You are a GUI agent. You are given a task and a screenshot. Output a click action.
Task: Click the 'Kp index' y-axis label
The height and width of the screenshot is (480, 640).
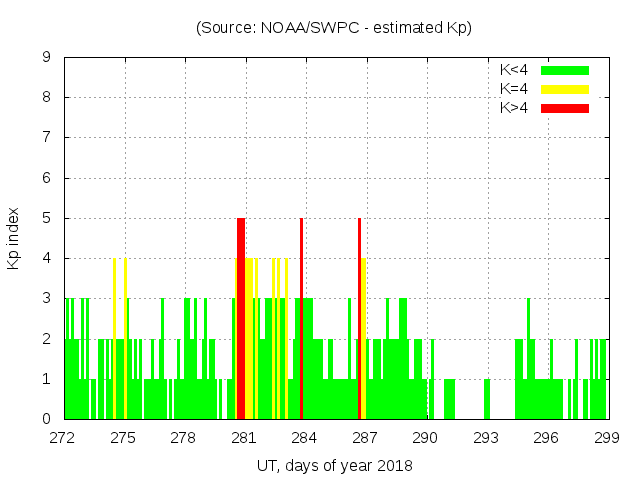tap(14, 238)
